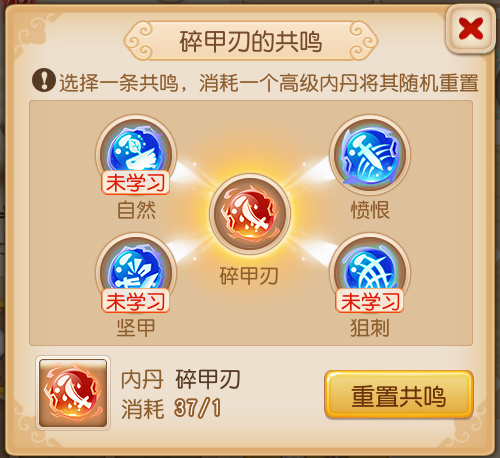500x458 pixels.
Task: Click the exclamation info icon
Action: click(44, 80)
